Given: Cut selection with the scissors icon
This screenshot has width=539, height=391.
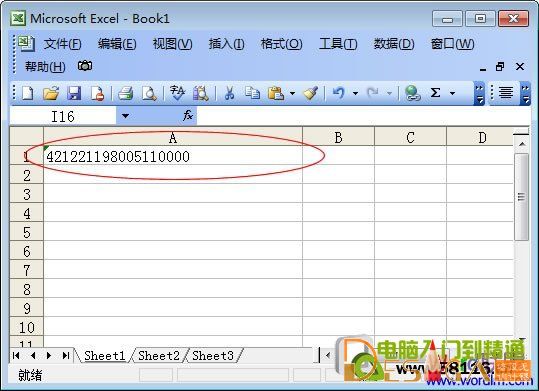Looking at the screenshot, I should 229,93.
